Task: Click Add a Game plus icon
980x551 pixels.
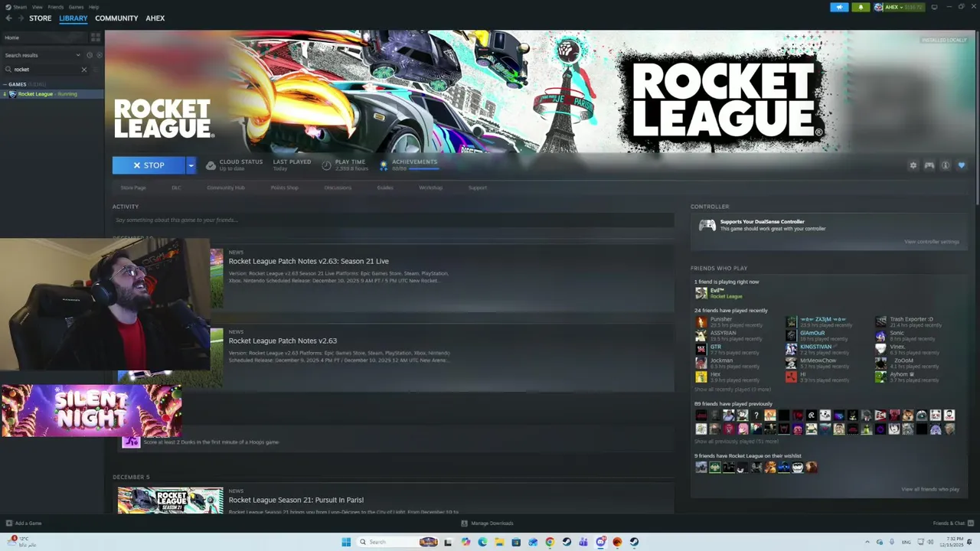Action: 8,523
